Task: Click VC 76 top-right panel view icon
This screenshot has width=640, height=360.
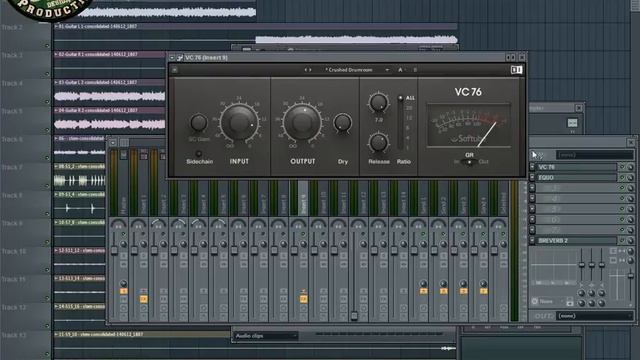Action: pos(516,70)
